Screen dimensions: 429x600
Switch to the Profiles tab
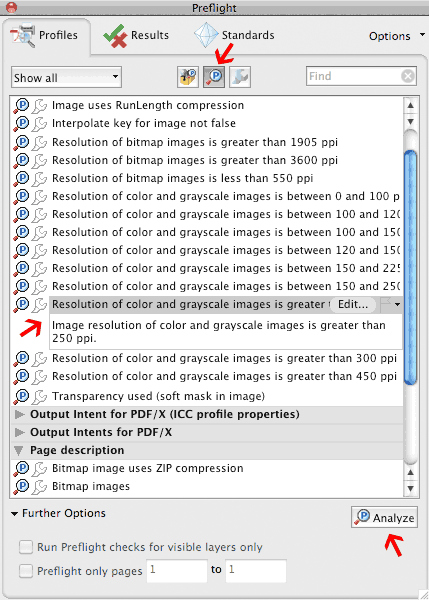click(45, 35)
